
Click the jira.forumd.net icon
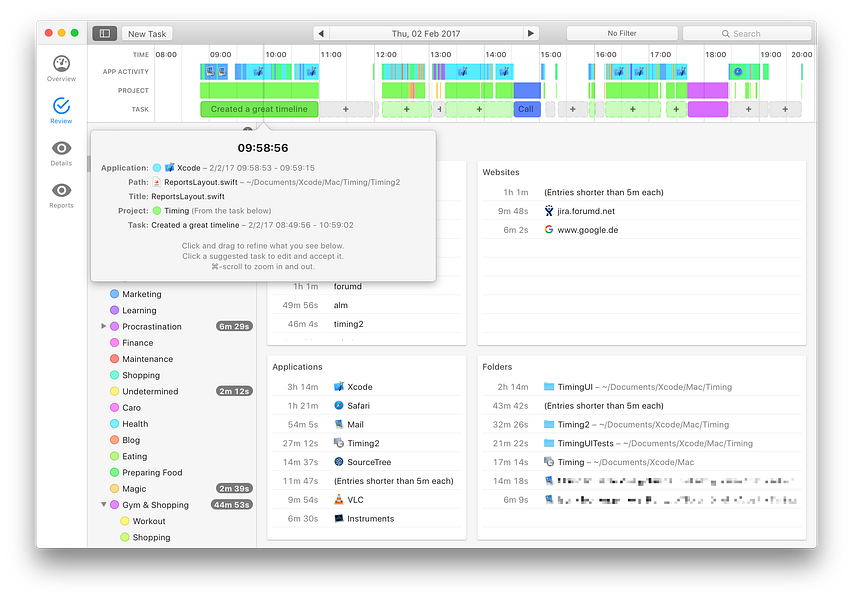point(549,211)
